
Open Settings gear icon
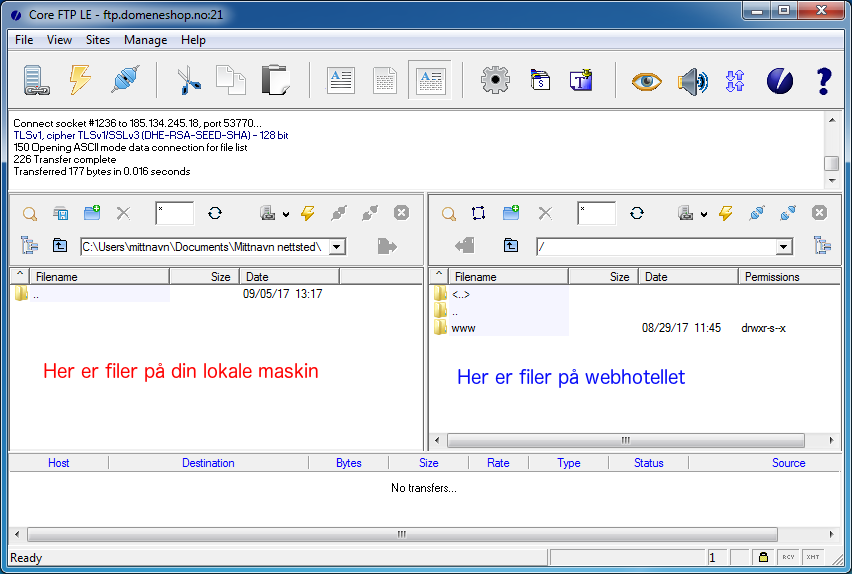coord(495,80)
